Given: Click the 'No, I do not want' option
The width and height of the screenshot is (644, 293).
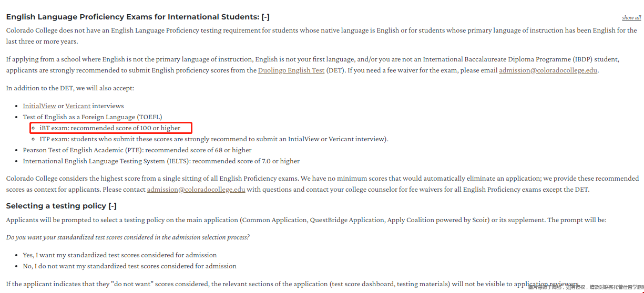Looking at the screenshot, I should click(x=130, y=266).
